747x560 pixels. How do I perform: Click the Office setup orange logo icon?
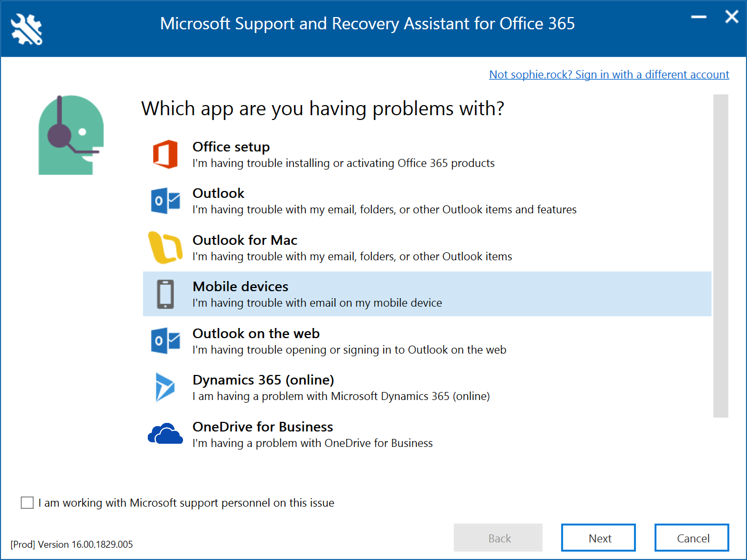[x=165, y=155]
